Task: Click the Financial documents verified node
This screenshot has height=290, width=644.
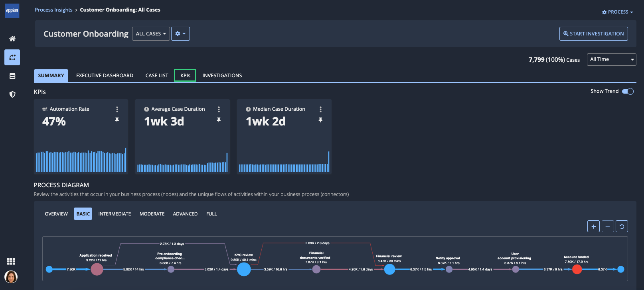Action: (316, 269)
